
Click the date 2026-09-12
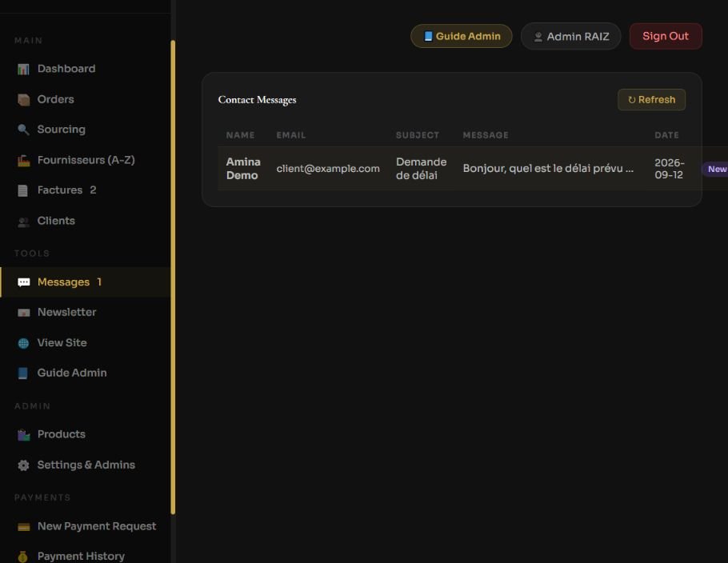pos(669,169)
